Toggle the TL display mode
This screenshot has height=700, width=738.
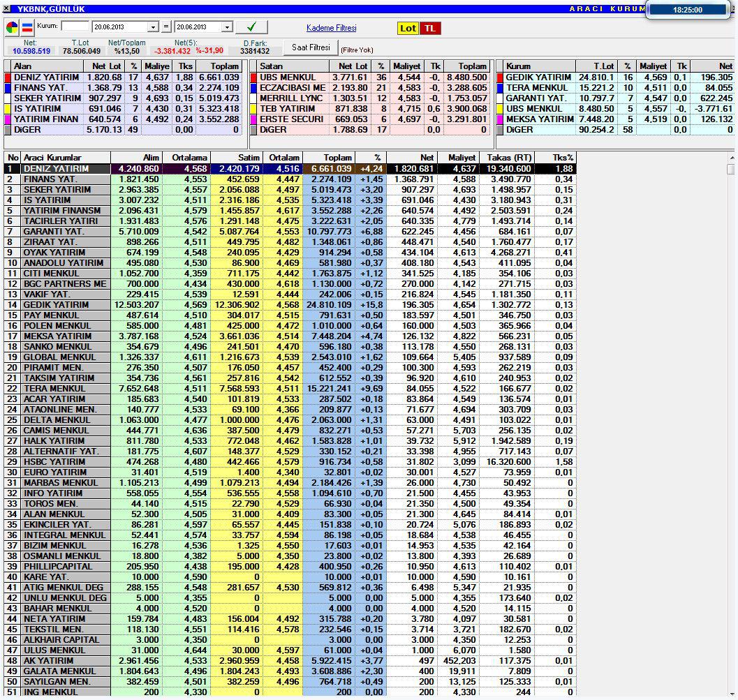click(429, 28)
